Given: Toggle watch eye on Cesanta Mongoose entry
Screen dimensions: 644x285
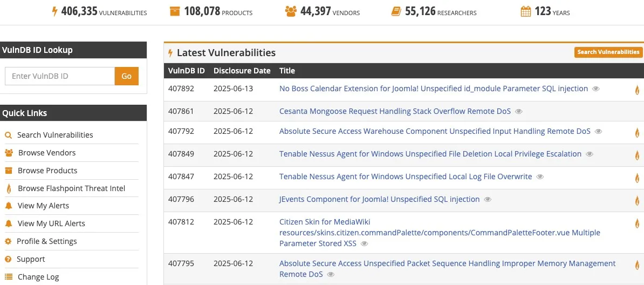Looking at the screenshot, I should (x=519, y=111).
